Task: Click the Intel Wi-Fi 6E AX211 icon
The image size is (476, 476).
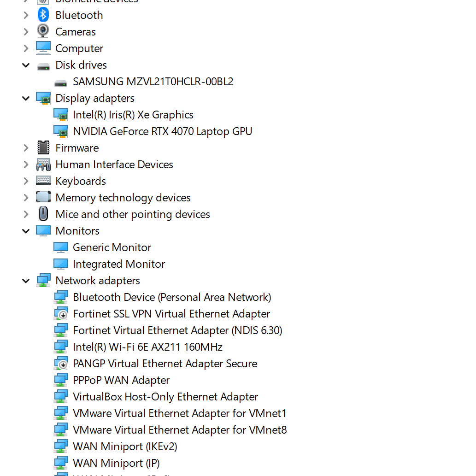Action: [x=61, y=347]
